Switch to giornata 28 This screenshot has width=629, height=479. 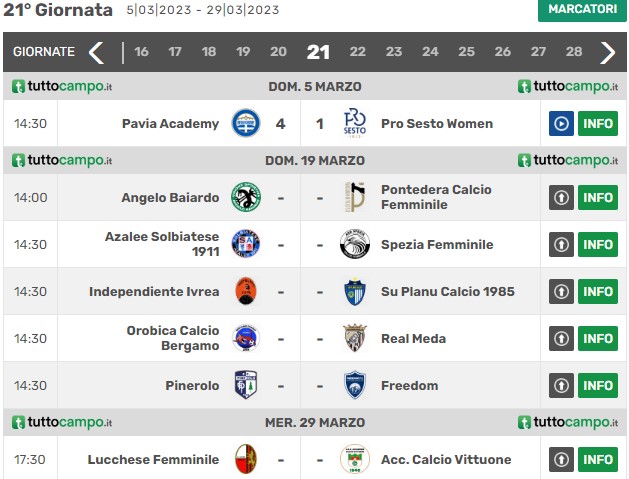(574, 52)
